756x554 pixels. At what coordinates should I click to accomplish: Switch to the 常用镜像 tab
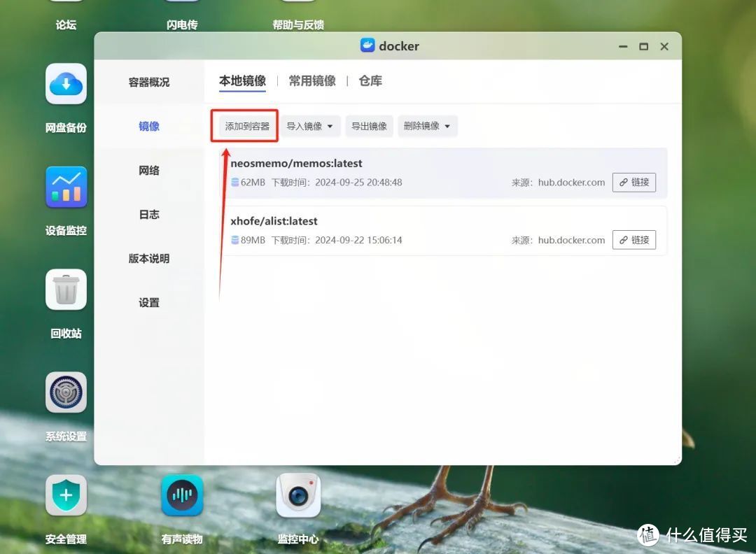tap(312, 80)
